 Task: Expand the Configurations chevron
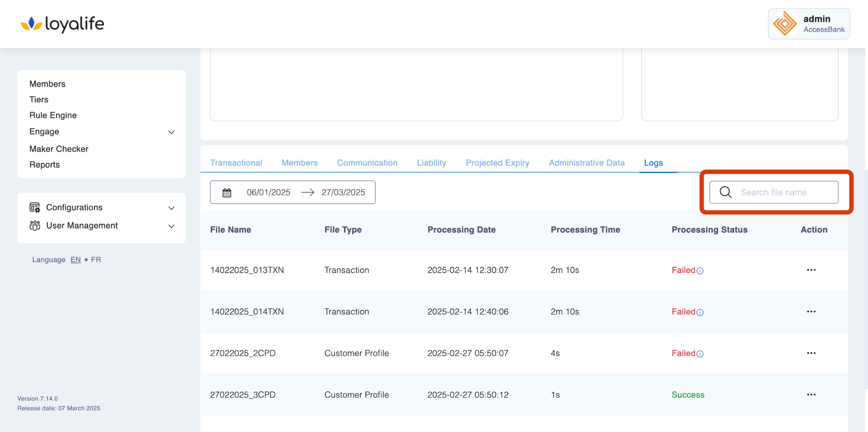click(171, 208)
